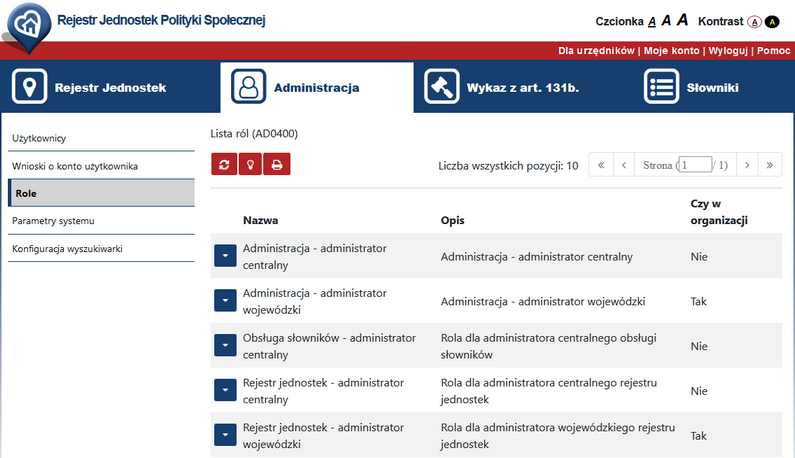Expand row menu for Administracja - administrator centralny

[225, 256]
